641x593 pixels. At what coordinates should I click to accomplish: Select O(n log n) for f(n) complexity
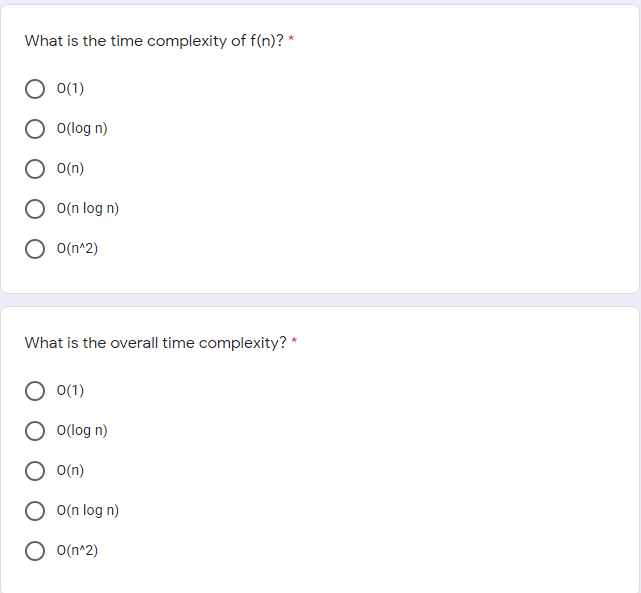(x=35, y=209)
